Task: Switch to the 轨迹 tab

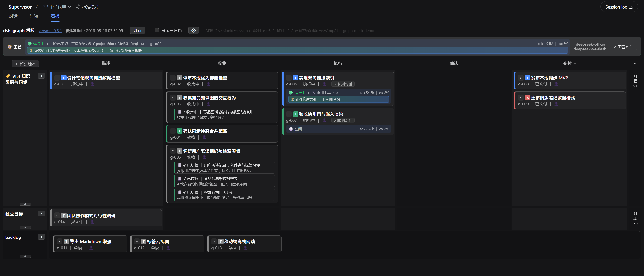Action: (x=34, y=16)
